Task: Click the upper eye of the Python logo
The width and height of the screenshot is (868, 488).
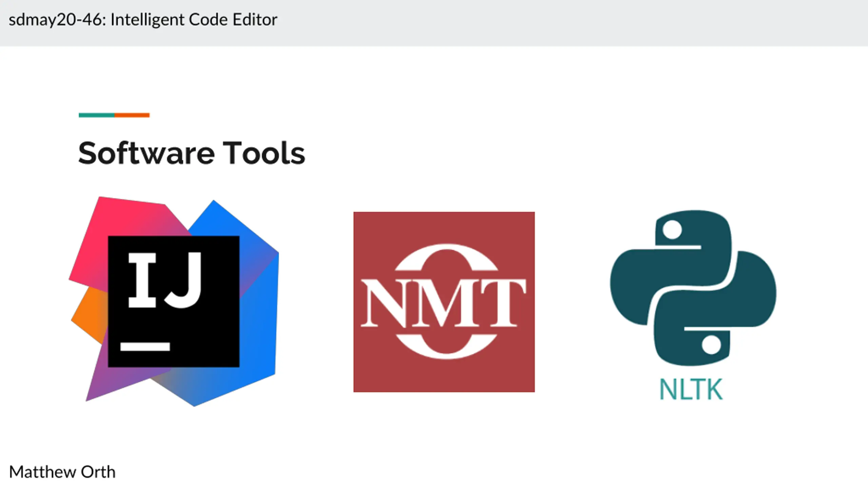Action: (x=672, y=229)
